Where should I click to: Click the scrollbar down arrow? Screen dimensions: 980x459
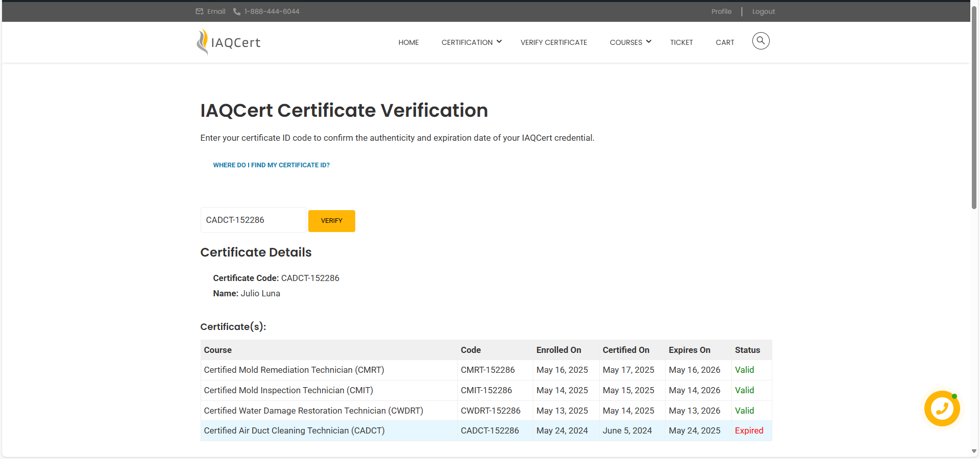(974, 451)
